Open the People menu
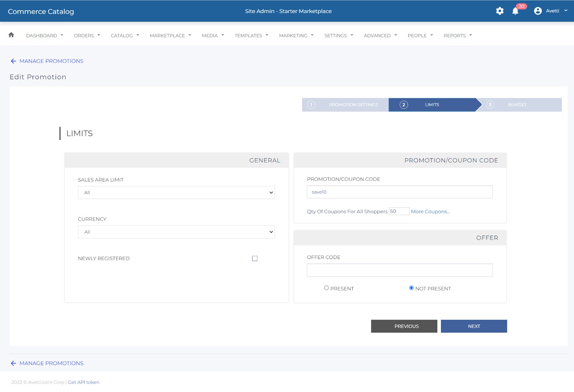Image resolution: width=574 pixels, height=392 pixels. pos(420,36)
